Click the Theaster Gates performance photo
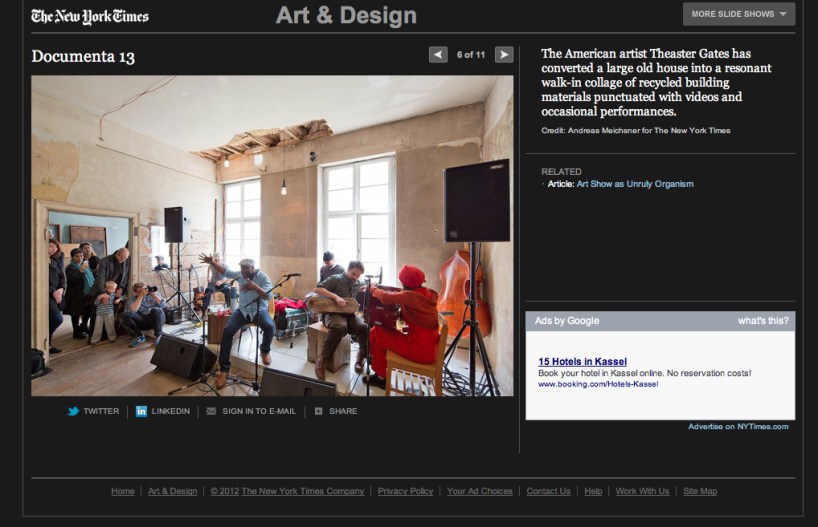 tap(272, 235)
